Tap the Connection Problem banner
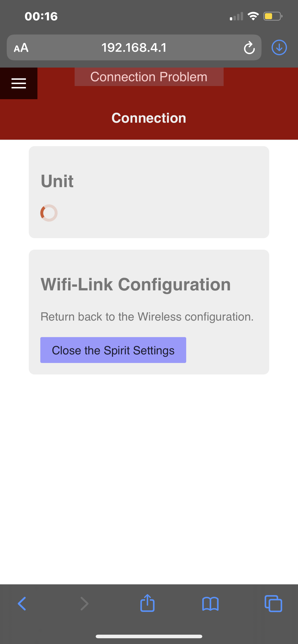This screenshot has height=644, width=298. [x=149, y=77]
